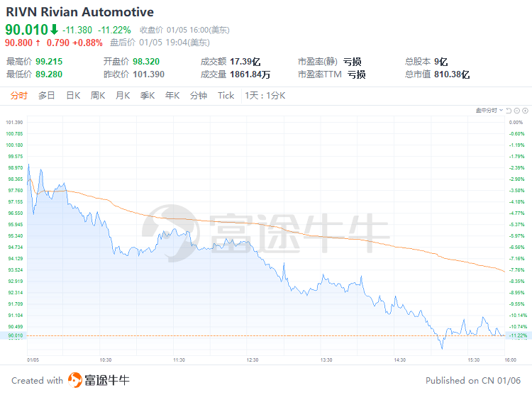
Task: Click the -11.22% change percentage
Action: (x=114, y=30)
